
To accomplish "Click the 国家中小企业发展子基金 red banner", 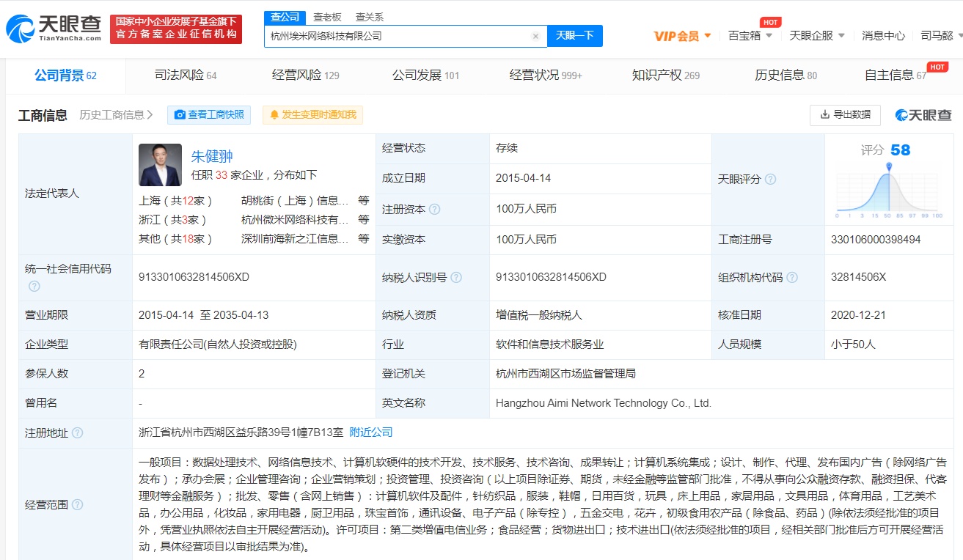I will click(176, 29).
